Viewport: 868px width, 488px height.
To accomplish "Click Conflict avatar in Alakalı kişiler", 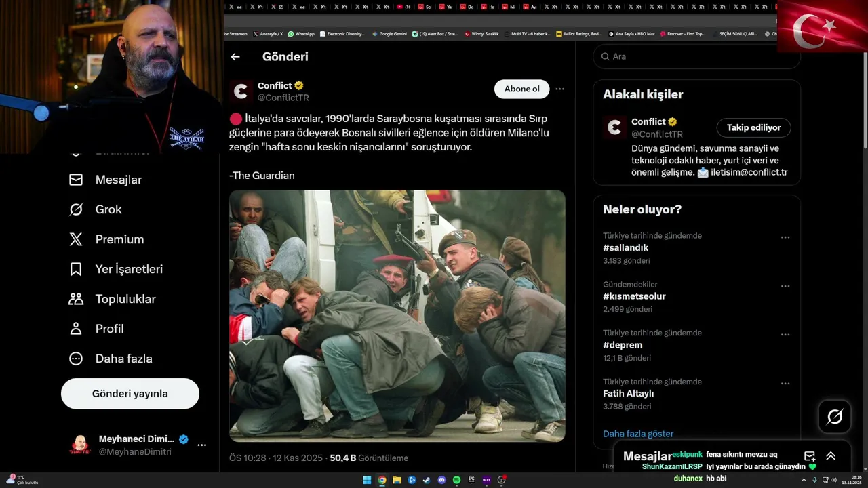I will click(614, 127).
